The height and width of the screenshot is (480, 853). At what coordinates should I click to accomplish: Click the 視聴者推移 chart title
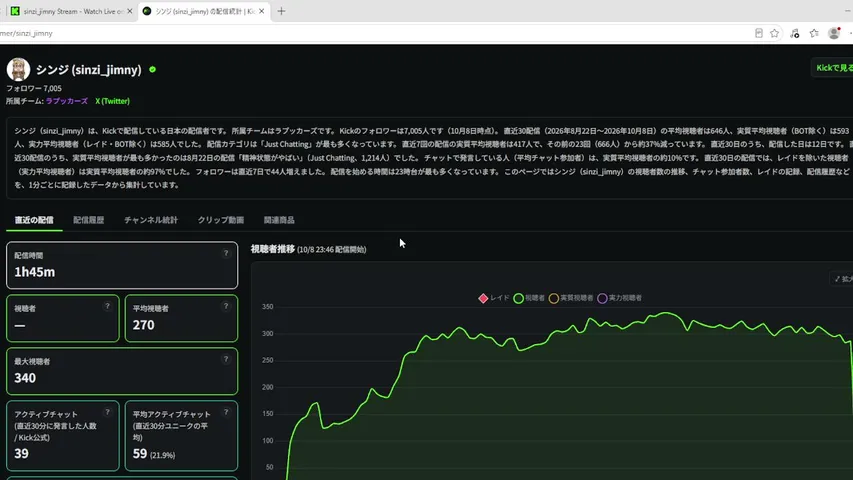point(273,249)
